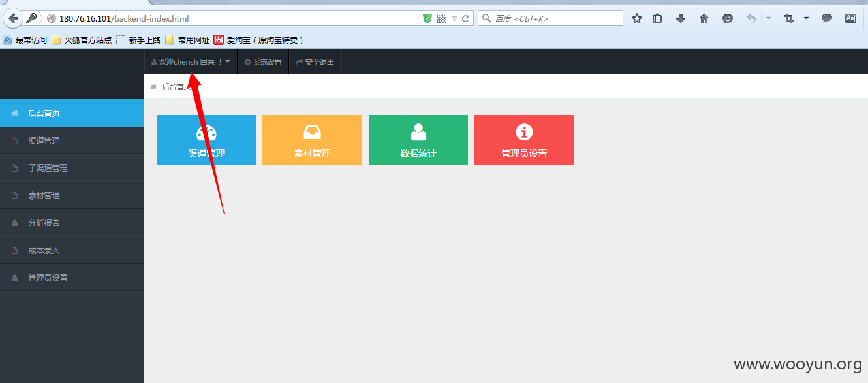Click the smiley chat bubble toolbar icon
Viewport: 868px width, 383px height.
point(728,18)
